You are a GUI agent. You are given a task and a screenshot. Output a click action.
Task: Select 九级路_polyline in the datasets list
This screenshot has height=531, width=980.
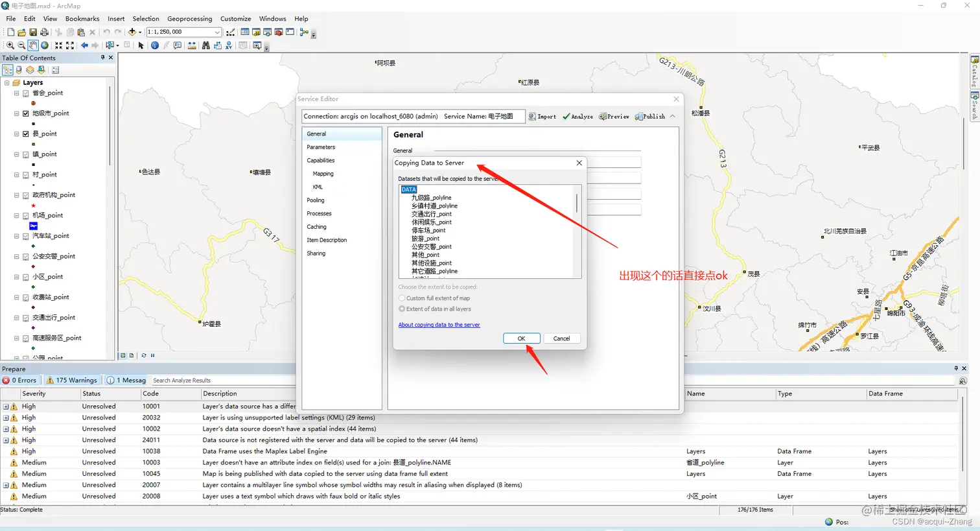(x=432, y=198)
